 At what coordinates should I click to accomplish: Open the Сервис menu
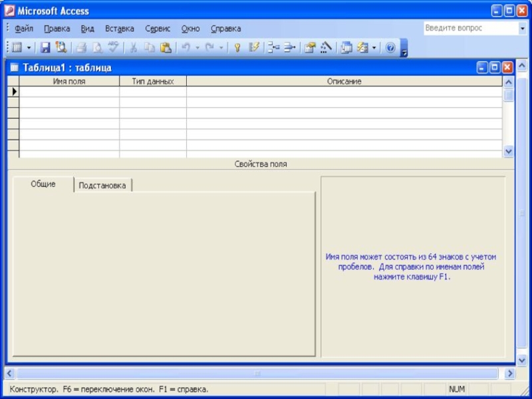[158, 29]
